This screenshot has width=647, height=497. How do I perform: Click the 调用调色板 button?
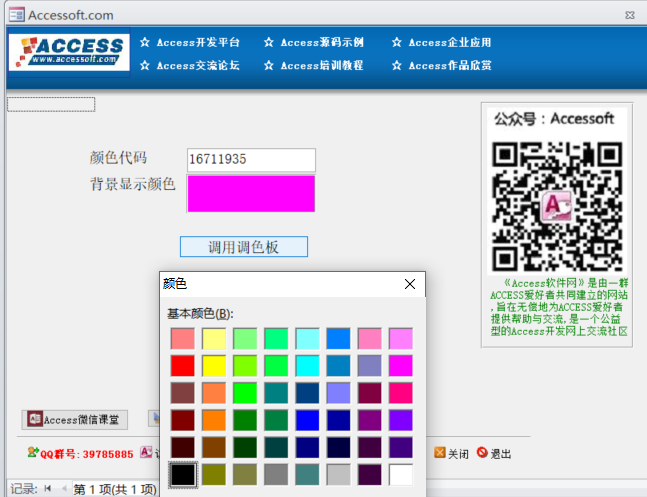pos(244,247)
